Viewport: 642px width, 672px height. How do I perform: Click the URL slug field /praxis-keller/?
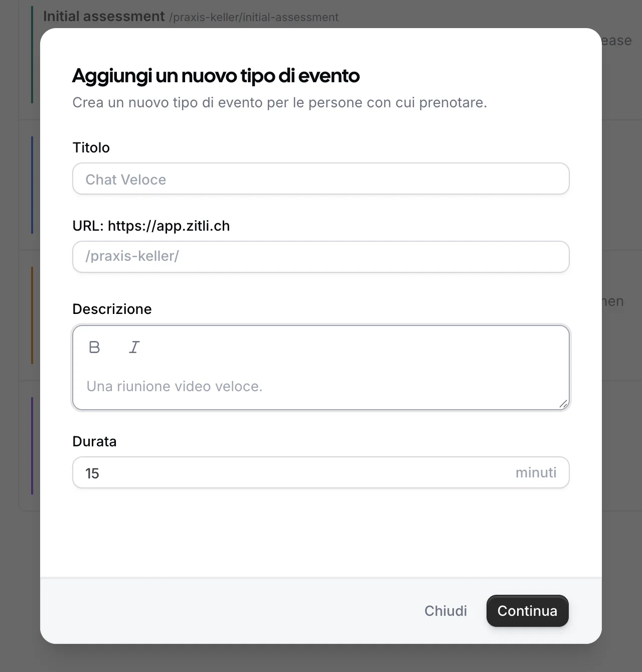[321, 257]
